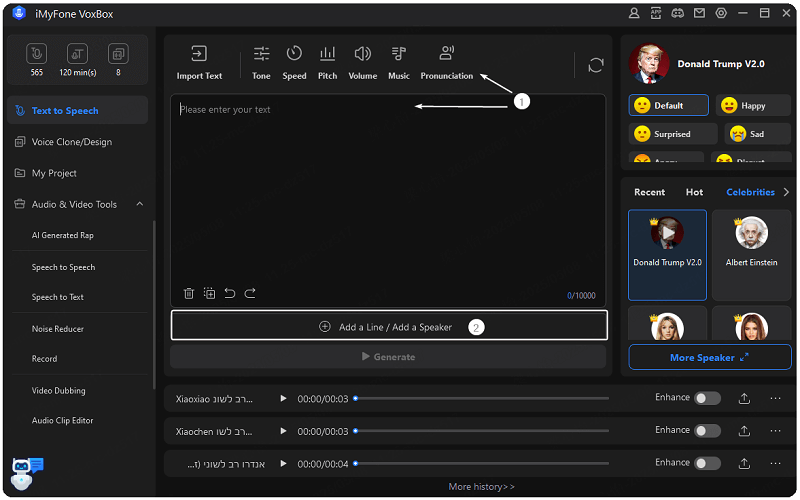Open the Record tool
The width and height of the screenshot is (800, 500).
click(x=44, y=359)
